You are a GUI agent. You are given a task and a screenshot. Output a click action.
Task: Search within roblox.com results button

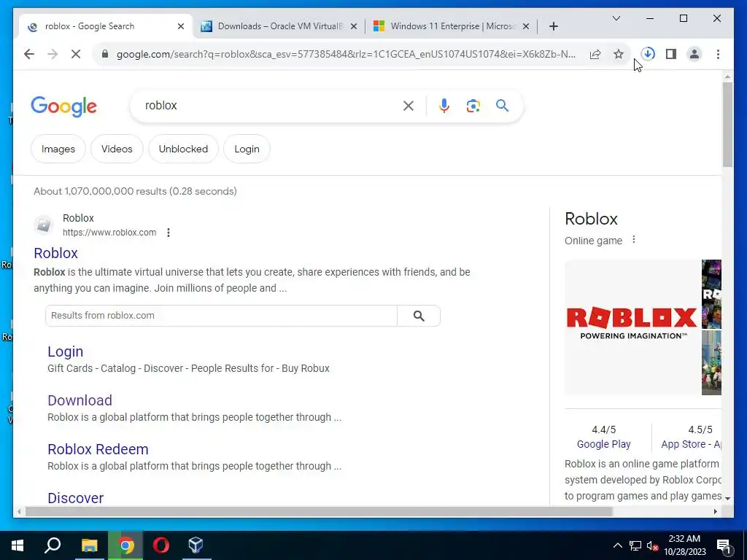(419, 316)
